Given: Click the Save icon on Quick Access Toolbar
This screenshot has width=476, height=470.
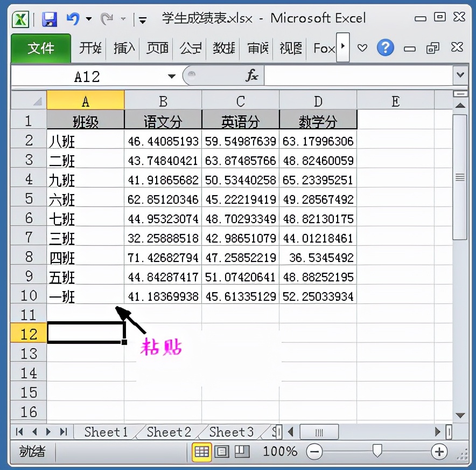Looking at the screenshot, I should coord(50,18).
